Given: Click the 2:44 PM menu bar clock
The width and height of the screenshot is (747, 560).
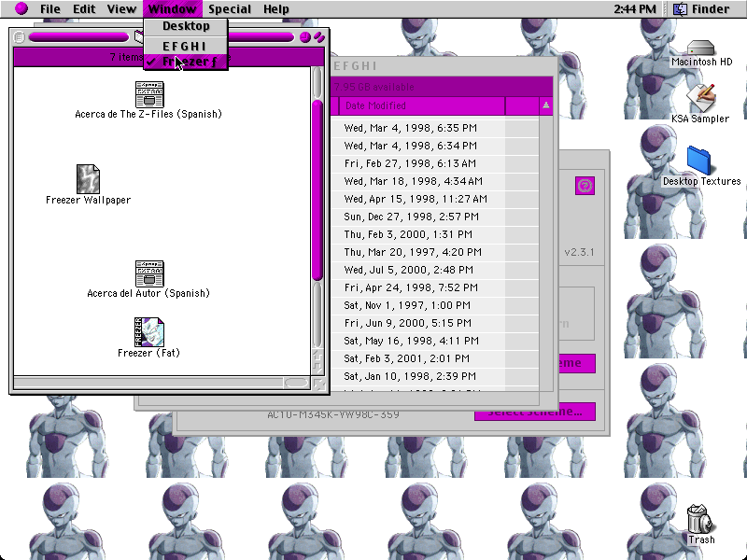Looking at the screenshot, I should point(635,9).
